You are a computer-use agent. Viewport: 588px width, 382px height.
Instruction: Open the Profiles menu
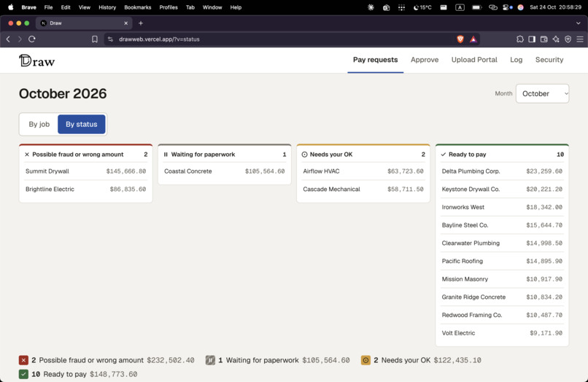tap(169, 7)
